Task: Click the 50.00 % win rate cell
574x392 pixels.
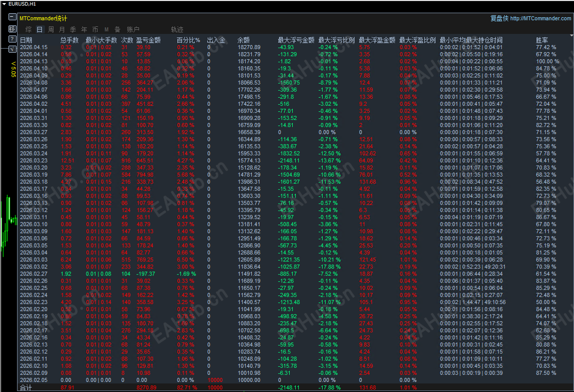Action: [546, 302]
